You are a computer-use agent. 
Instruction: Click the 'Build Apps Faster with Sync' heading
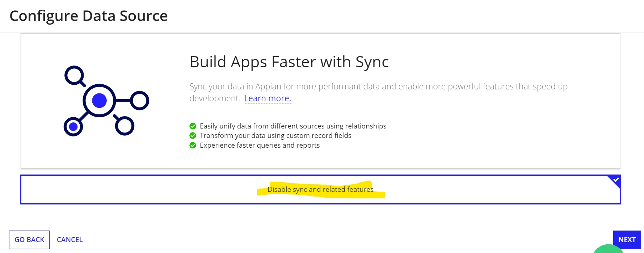tap(289, 62)
